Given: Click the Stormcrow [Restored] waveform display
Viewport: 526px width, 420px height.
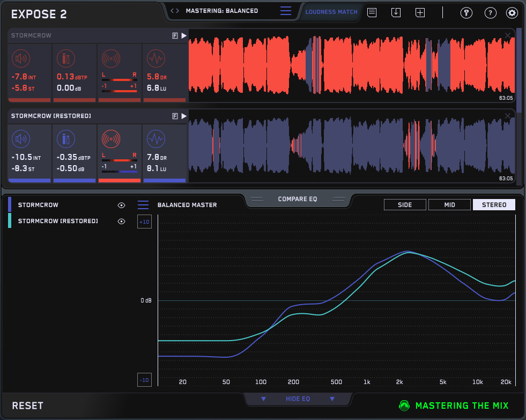Looking at the screenshot, I should click(x=352, y=146).
